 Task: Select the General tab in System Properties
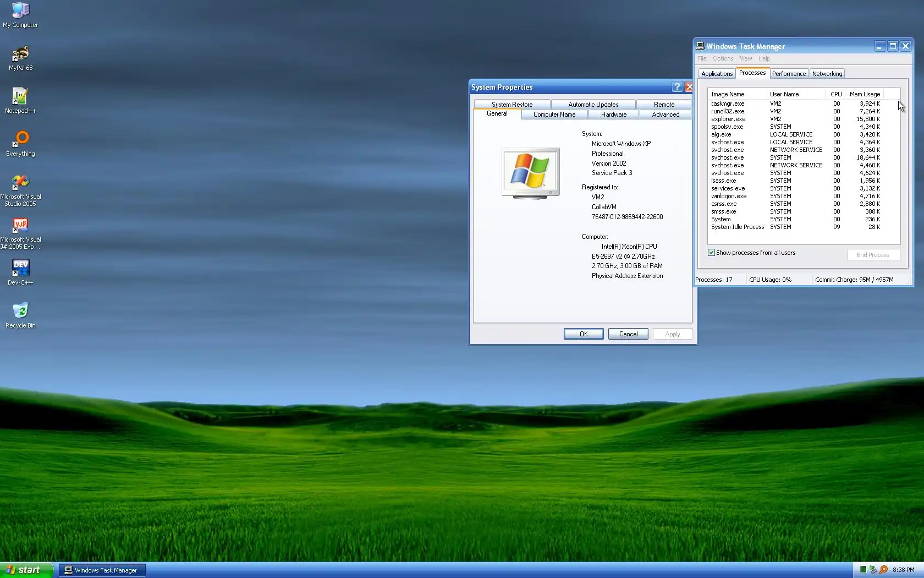497,113
